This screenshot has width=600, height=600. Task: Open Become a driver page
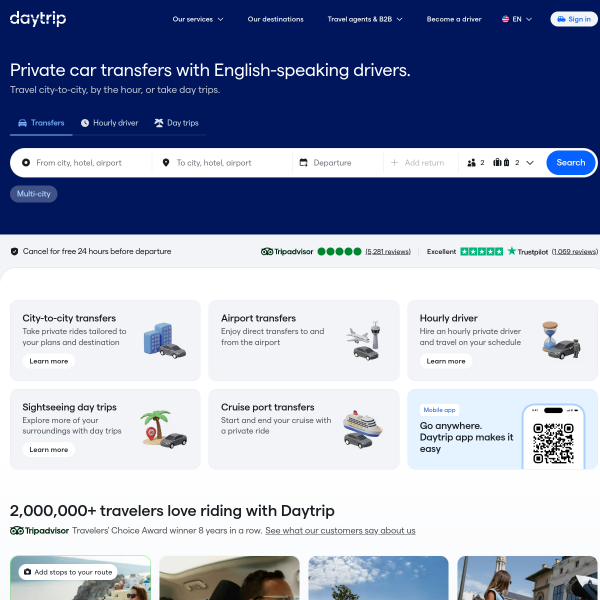coord(454,19)
